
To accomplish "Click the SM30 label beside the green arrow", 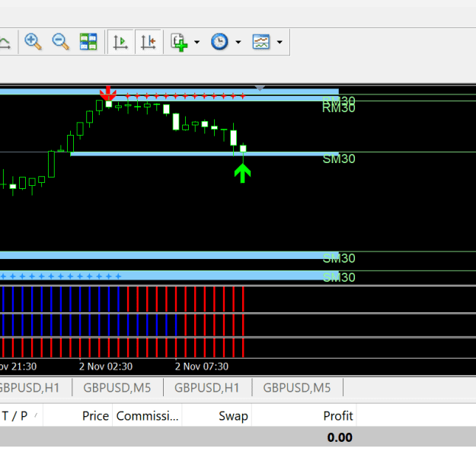I will pyautogui.click(x=339, y=158).
